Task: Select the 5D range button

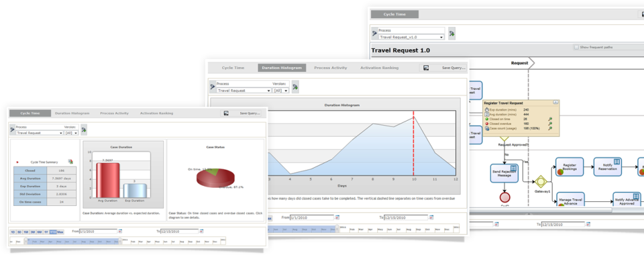Action: [x=19, y=232]
